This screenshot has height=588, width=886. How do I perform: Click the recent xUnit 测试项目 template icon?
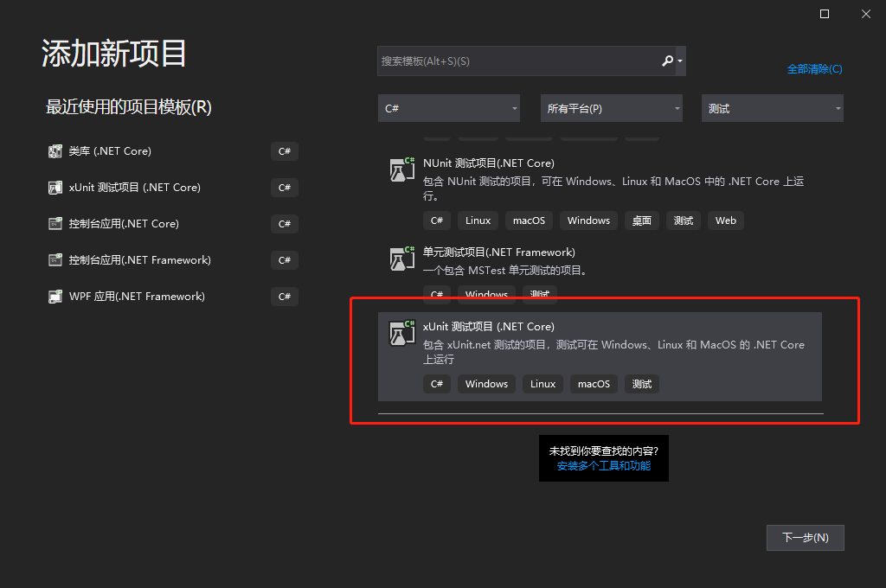tap(55, 188)
